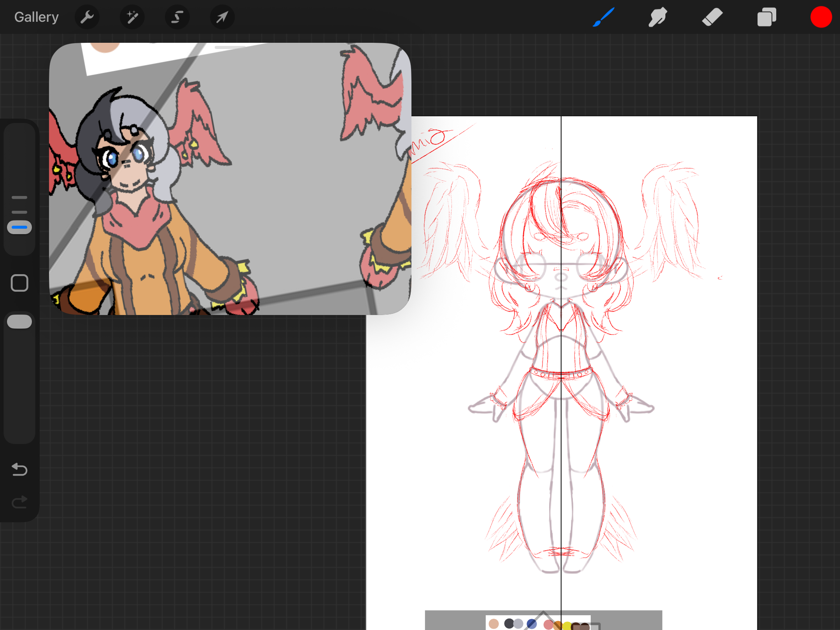Tap the reference window top grab handle
The height and width of the screenshot is (630, 840).
pyautogui.click(x=230, y=47)
